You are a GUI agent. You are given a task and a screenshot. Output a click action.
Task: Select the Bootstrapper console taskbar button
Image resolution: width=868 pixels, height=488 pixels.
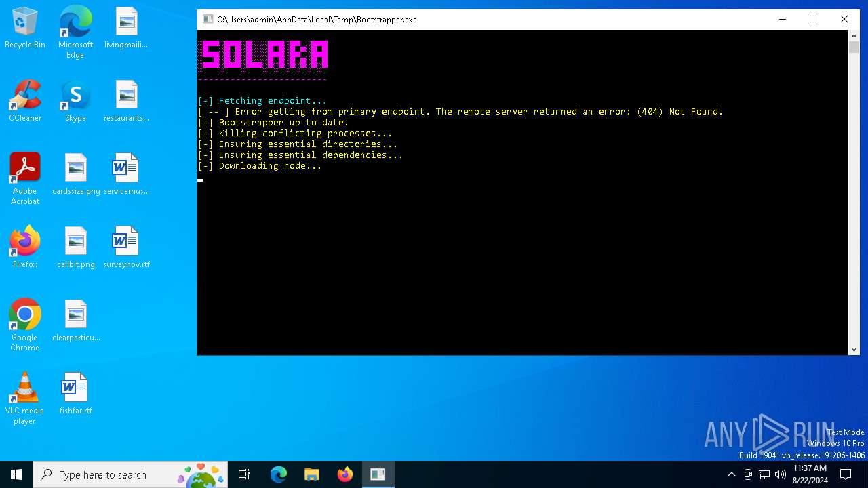click(378, 474)
